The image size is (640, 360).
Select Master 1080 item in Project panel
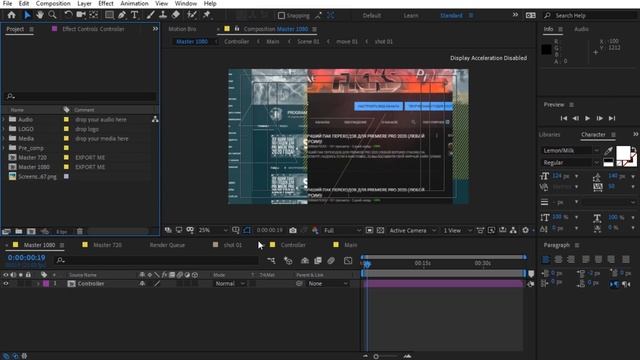(x=34, y=167)
